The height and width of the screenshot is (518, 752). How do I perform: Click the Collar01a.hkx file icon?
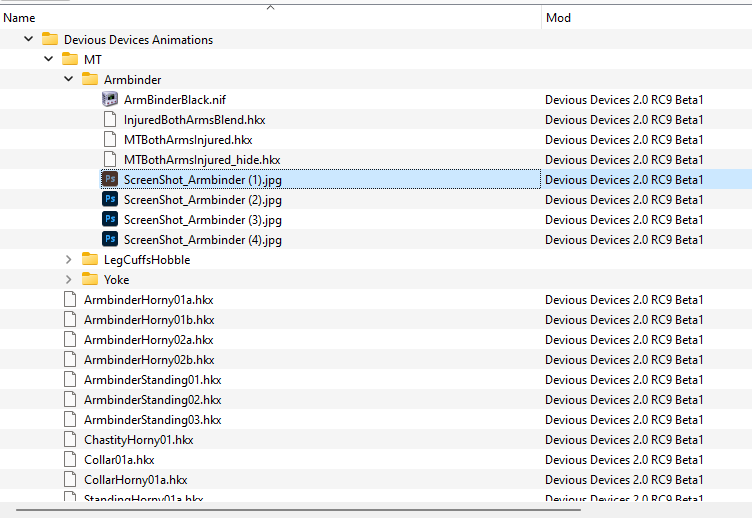tap(70, 459)
